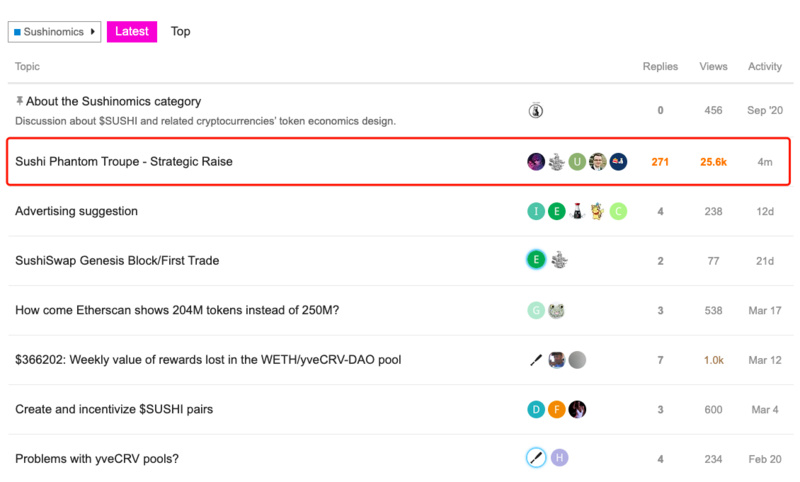
Task: Click orange F avatar in $SUSHI pairs row
Action: pos(556,409)
